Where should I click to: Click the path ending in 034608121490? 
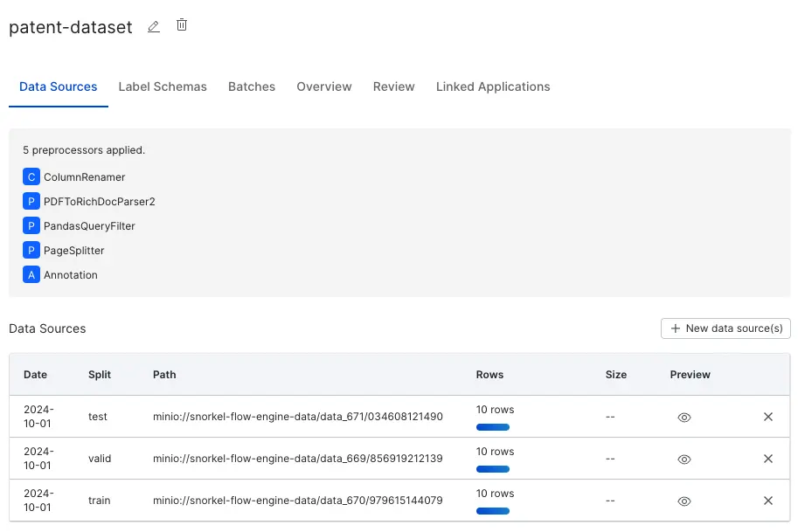coord(298,417)
